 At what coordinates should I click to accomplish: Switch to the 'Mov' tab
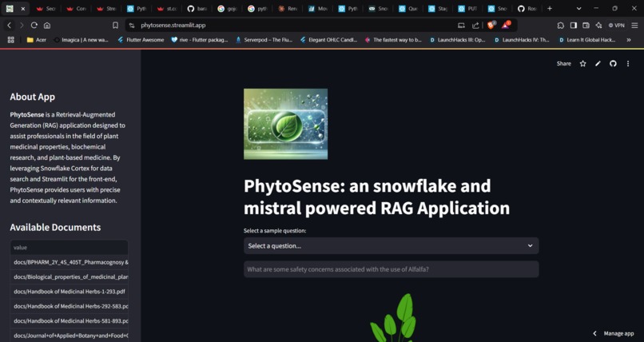(x=317, y=9)
